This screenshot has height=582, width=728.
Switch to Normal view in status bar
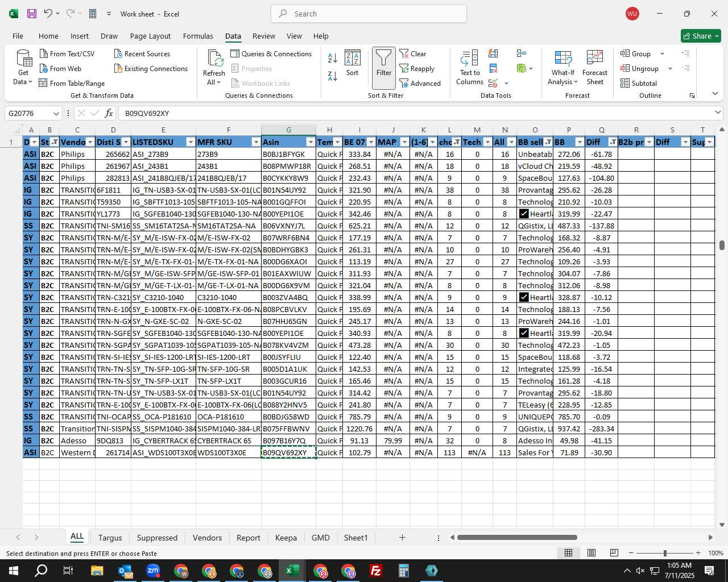tap(568, 553)
